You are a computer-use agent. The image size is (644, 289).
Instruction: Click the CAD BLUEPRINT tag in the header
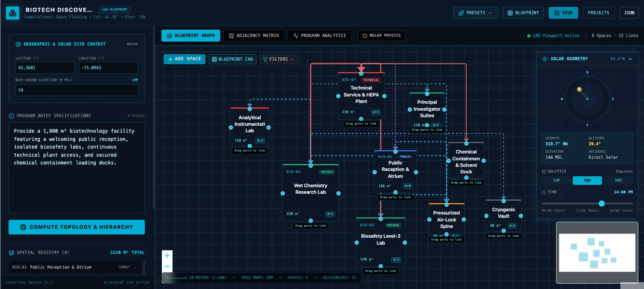coord(115,9)
